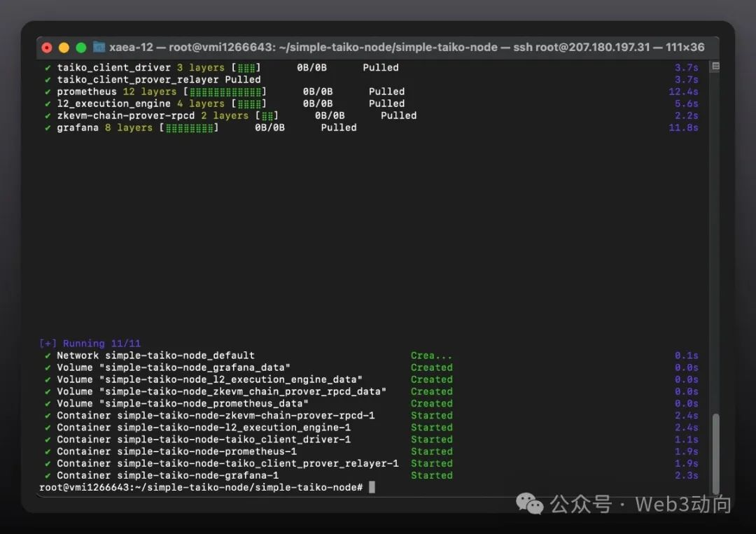Viewport: 756px width, 534px height.
Task: Click the "[+] Running 11/11" status line
Action: 90,344
